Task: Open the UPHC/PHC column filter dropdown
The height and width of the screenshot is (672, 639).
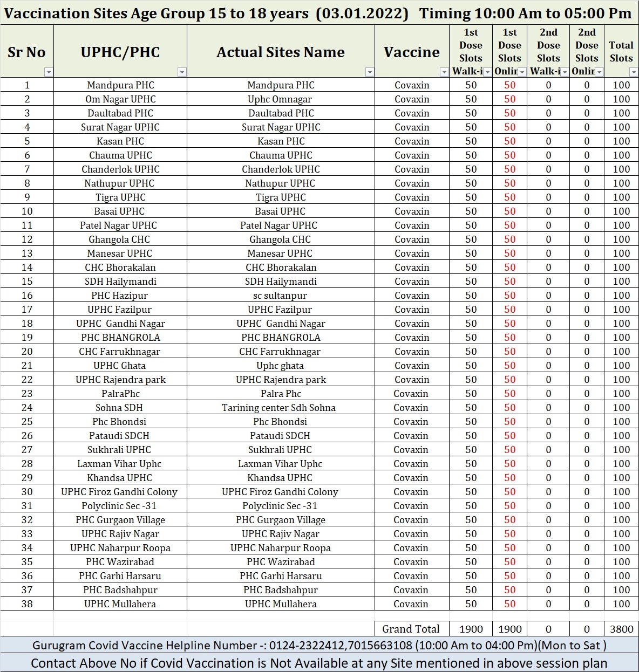Action: (x=182, y=72)
